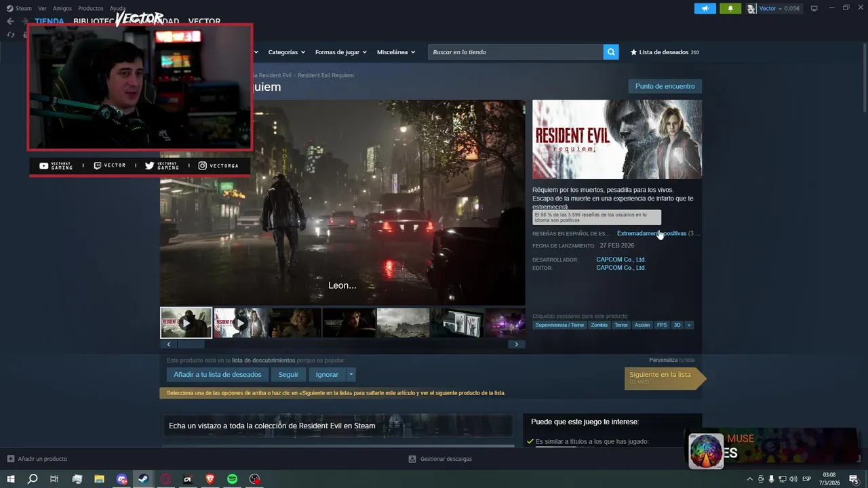Expand the Formas de jugar dropdown
The image size is (868, 488).
340,52
